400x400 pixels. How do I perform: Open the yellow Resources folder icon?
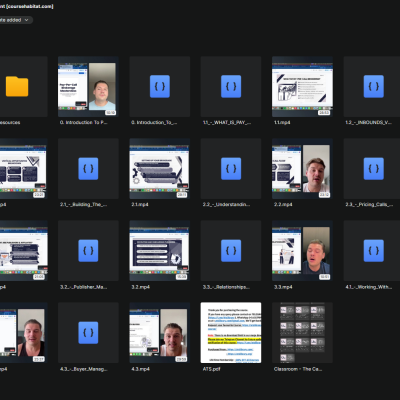click(x=17, y=86)
